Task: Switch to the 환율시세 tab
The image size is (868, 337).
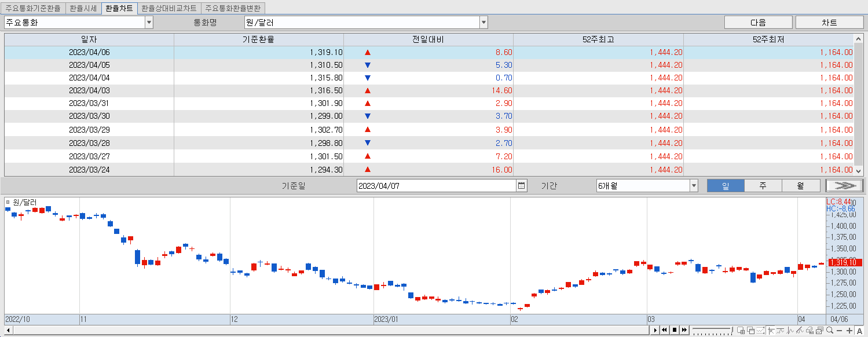Action: click(83, 9)
